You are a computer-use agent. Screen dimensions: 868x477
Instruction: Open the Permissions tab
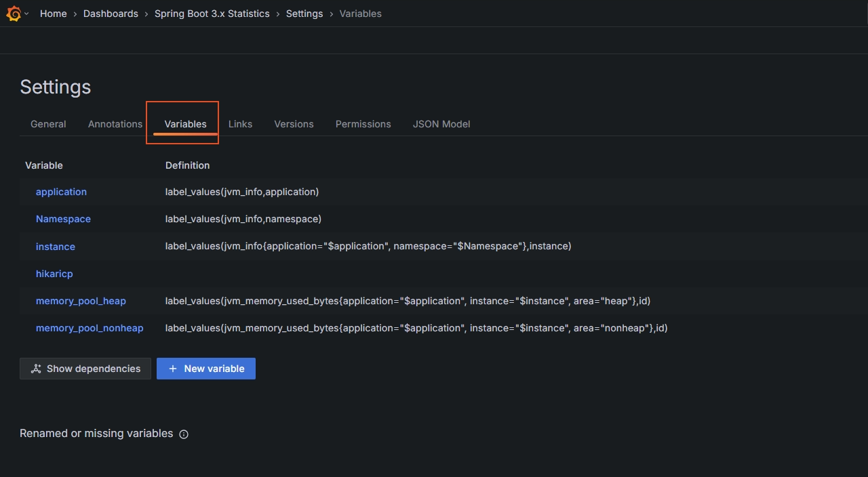(363, 124)
